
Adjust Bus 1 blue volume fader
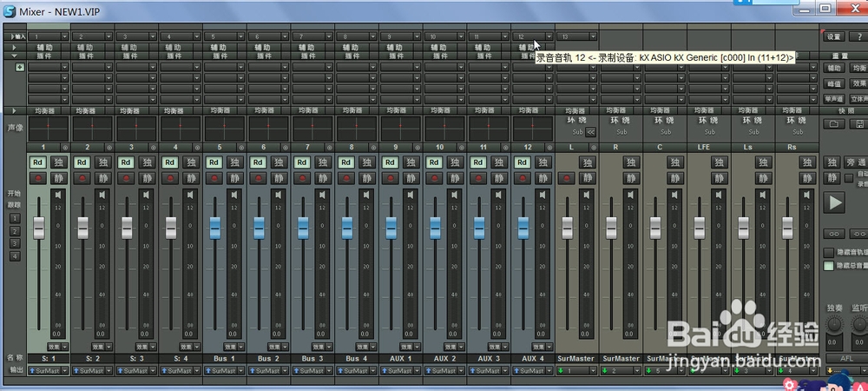214,228
